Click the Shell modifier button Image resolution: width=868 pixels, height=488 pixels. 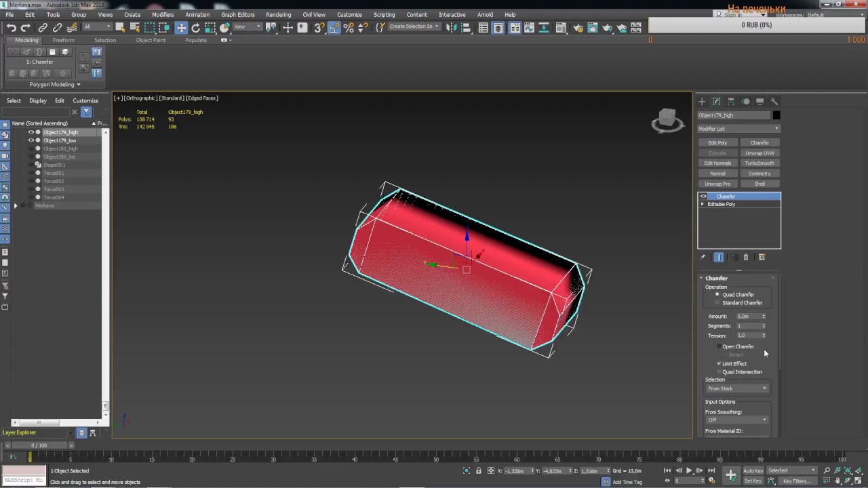pyautogui.click(x=759, y=184)
